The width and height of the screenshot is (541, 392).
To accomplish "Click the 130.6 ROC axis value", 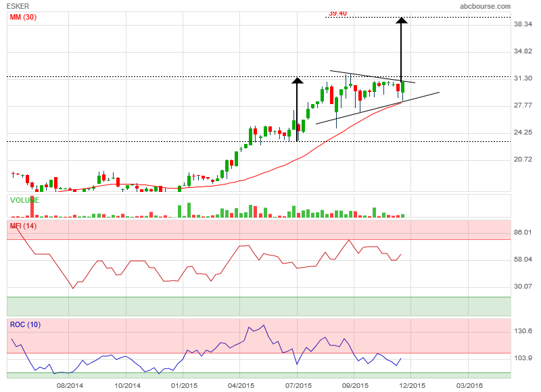I will click(523, 331).
